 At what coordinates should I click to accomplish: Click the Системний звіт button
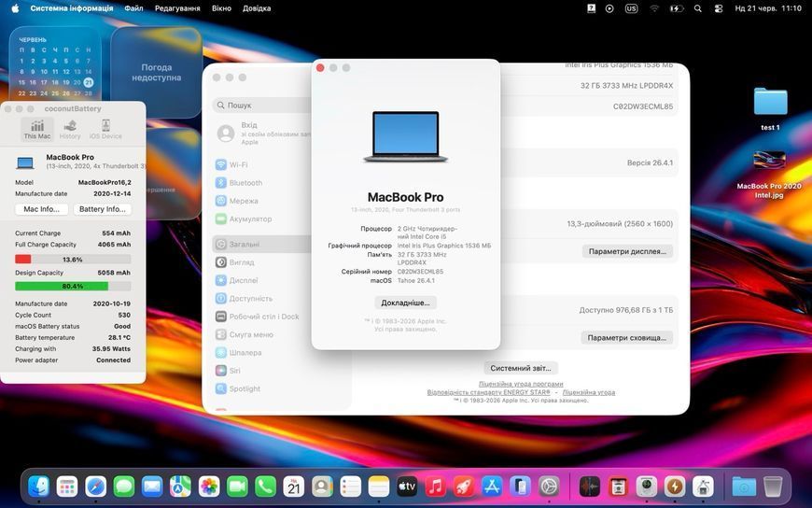pos(521,368)
